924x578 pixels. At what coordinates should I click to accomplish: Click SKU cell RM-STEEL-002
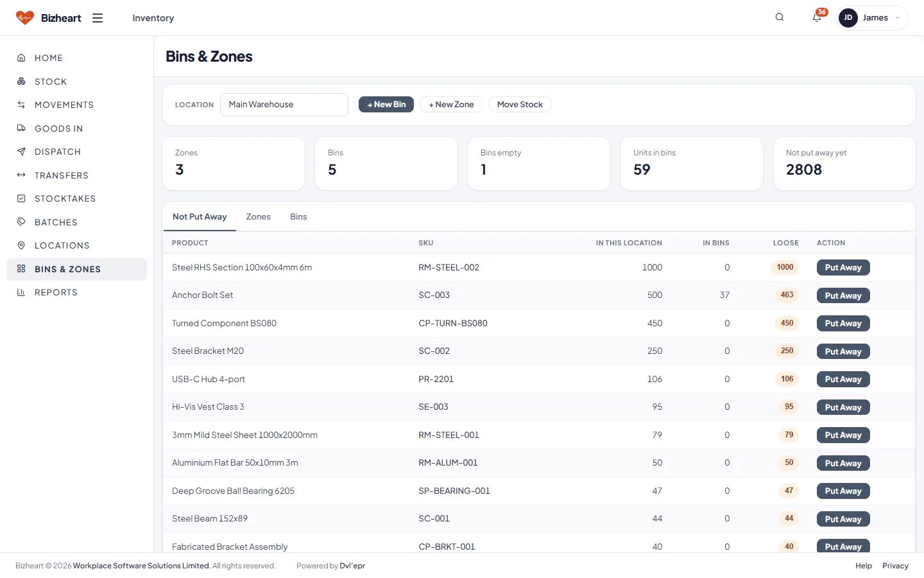(x=449, y=268)
